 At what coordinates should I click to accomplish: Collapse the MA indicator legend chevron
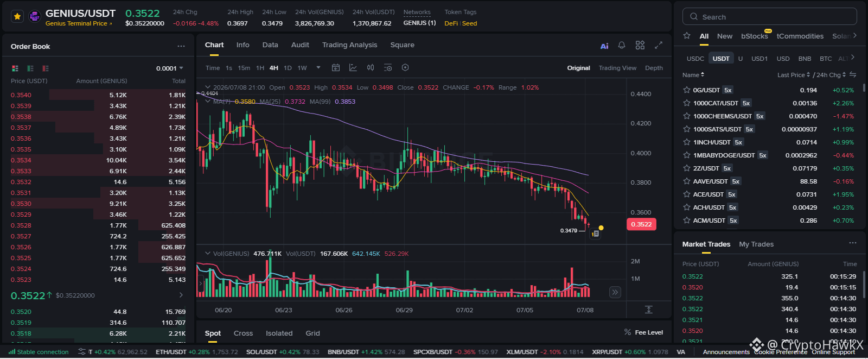coord(207,101)
